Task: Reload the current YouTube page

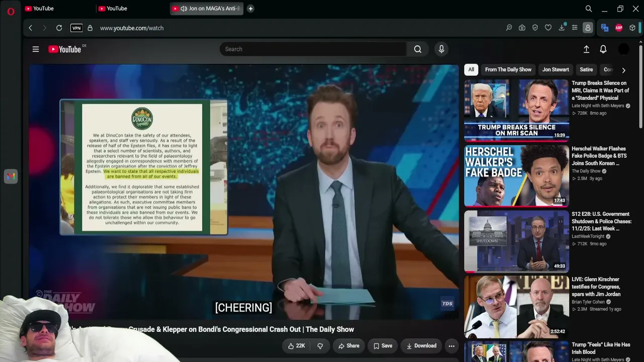Action: click(59, 28)
